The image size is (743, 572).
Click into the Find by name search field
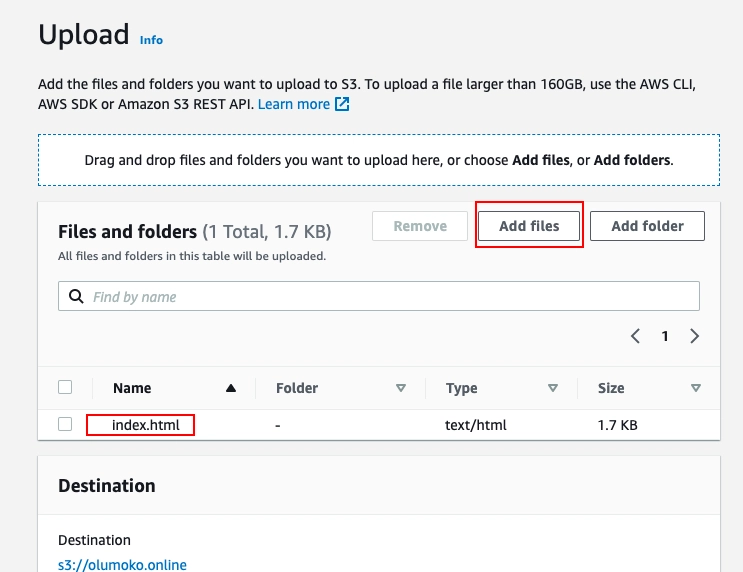click(x=390, y=296)
